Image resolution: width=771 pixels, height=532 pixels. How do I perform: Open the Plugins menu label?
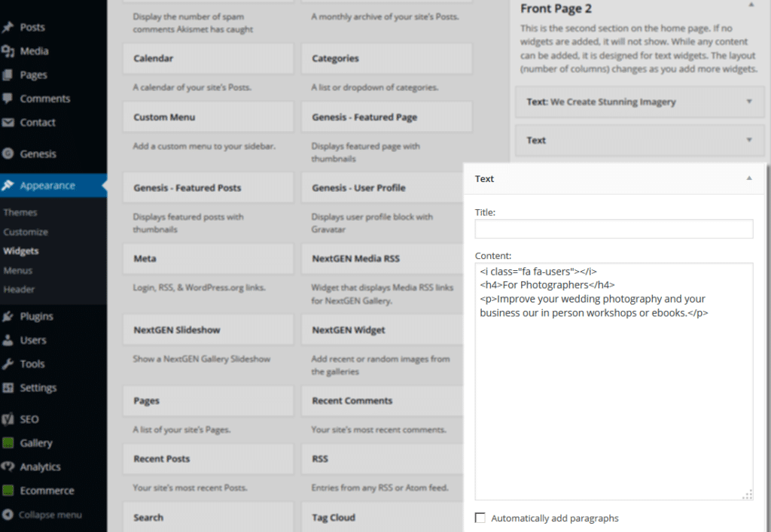[36, 316]
